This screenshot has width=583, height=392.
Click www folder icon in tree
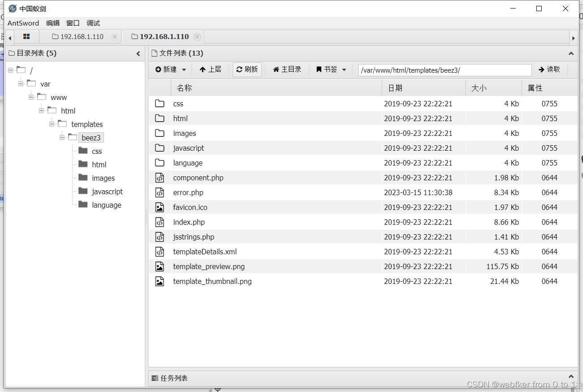42,96
